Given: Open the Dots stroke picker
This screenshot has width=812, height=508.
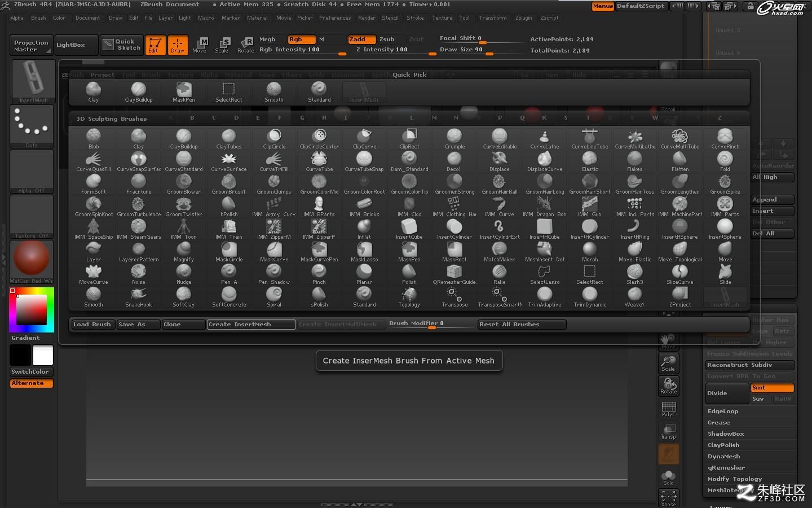Looking at the screenshot, I should 32,126.
